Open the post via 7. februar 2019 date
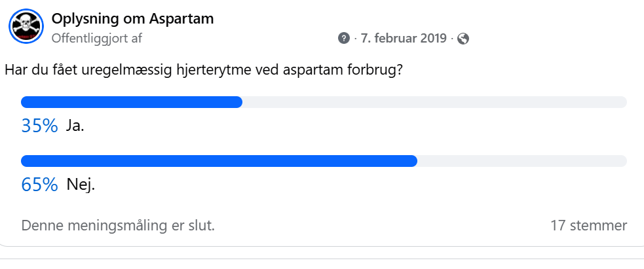 coord(404,39)
